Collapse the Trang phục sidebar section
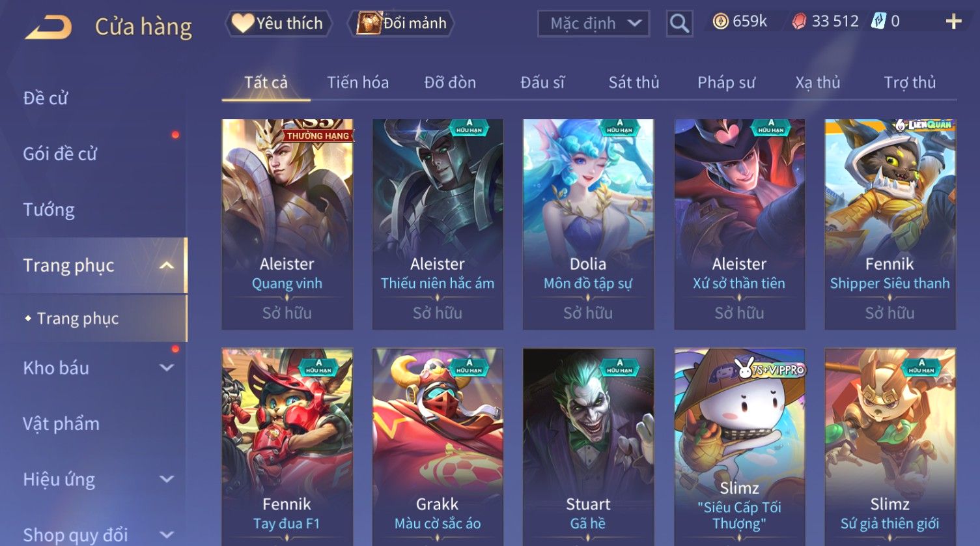980x546 pixels. pos(167,265)
